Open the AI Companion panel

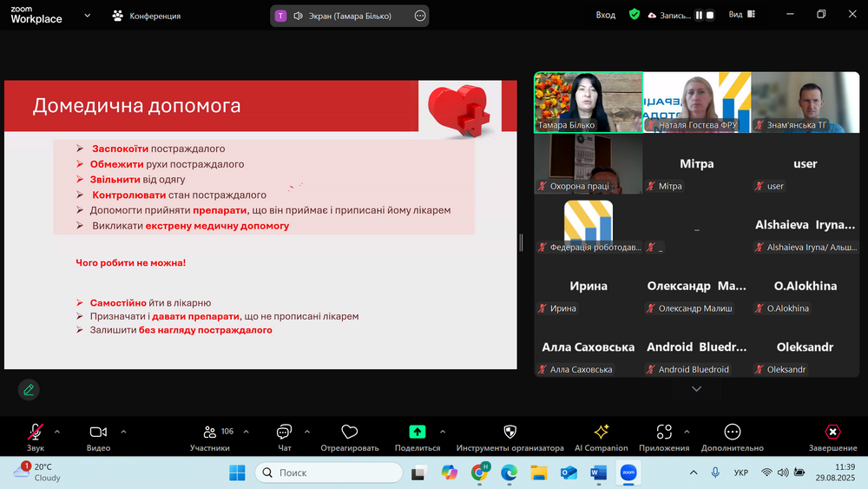point(601,433)
